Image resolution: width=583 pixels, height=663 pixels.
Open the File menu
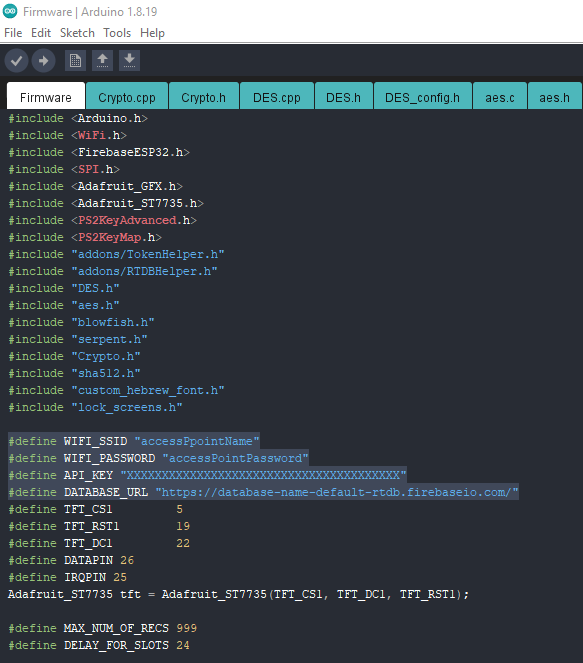coord(13,33)
